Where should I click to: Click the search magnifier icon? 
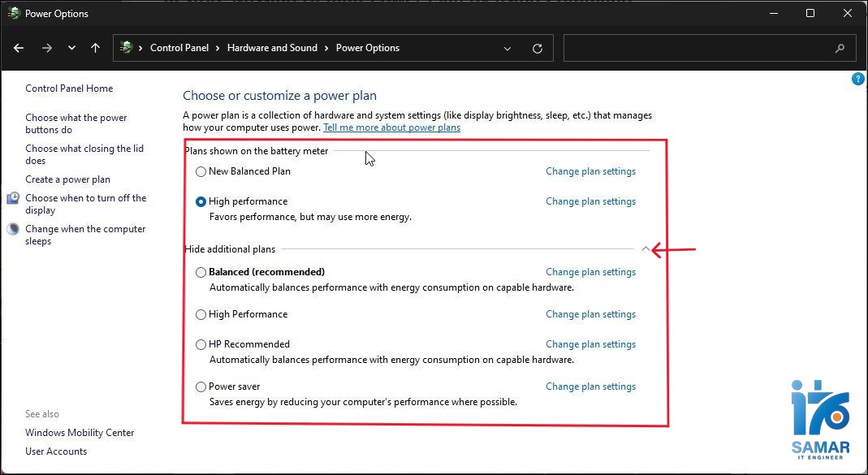point(840,49)
